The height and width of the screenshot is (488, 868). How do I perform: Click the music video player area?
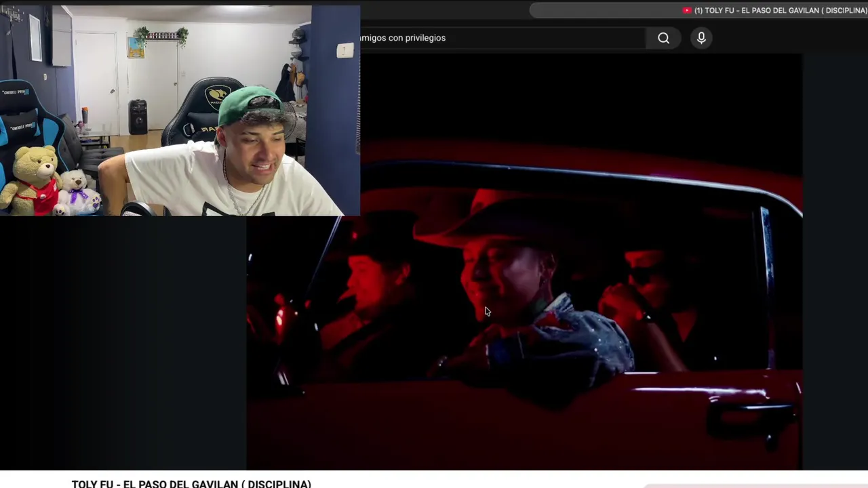524,262
